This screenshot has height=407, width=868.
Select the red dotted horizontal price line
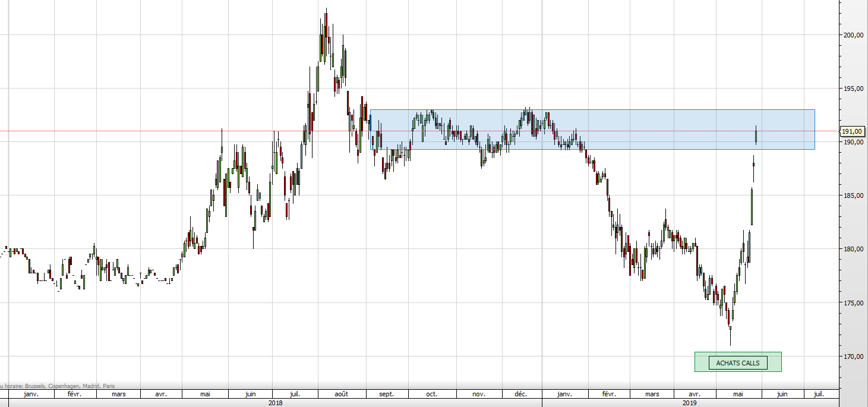coord(178,131)
